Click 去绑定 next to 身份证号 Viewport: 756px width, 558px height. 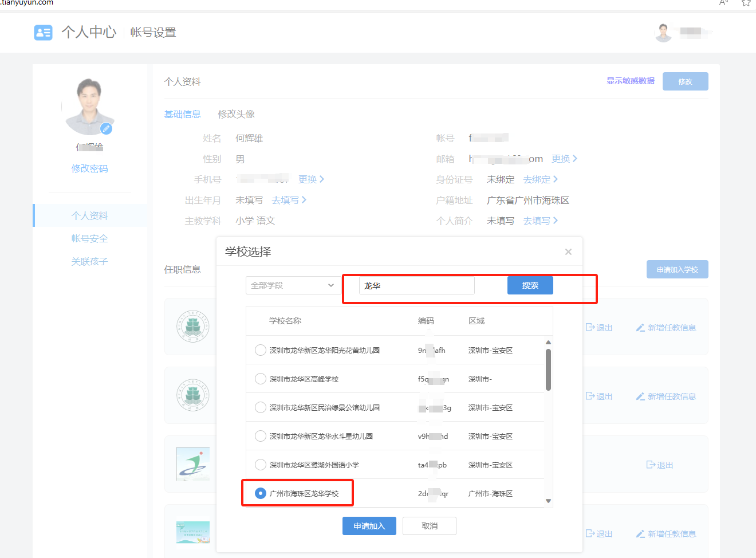pos(540,179)
